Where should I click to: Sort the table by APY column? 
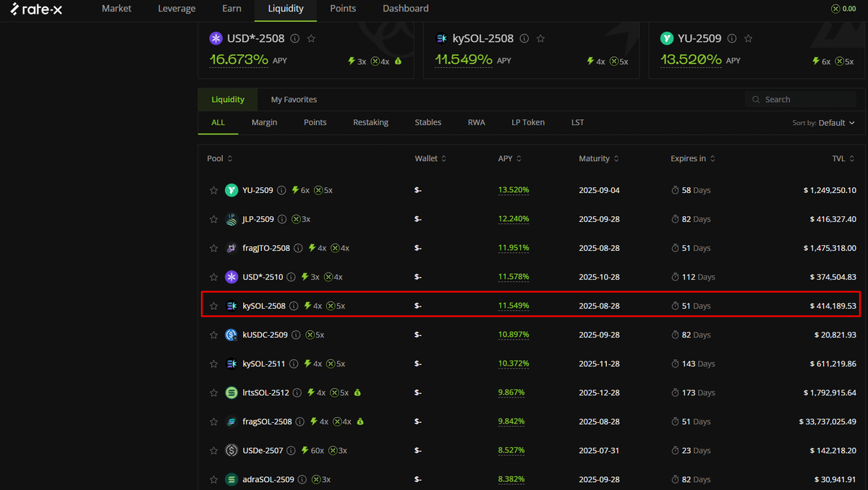pos(509,158)
